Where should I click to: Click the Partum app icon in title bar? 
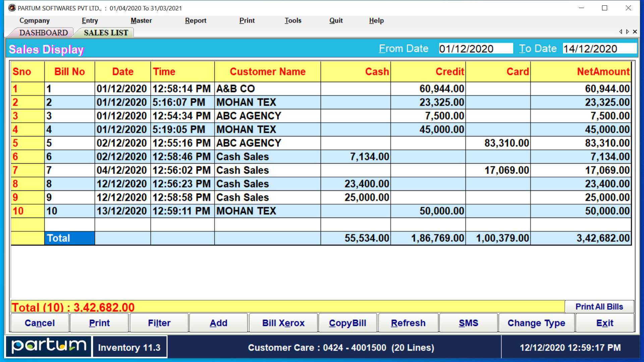[12, 8]
